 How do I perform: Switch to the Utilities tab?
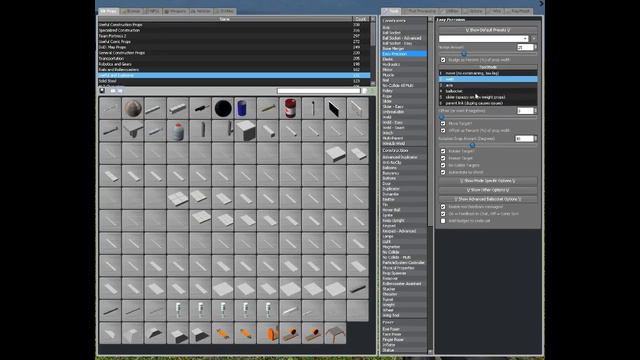(x=451, y=11)
